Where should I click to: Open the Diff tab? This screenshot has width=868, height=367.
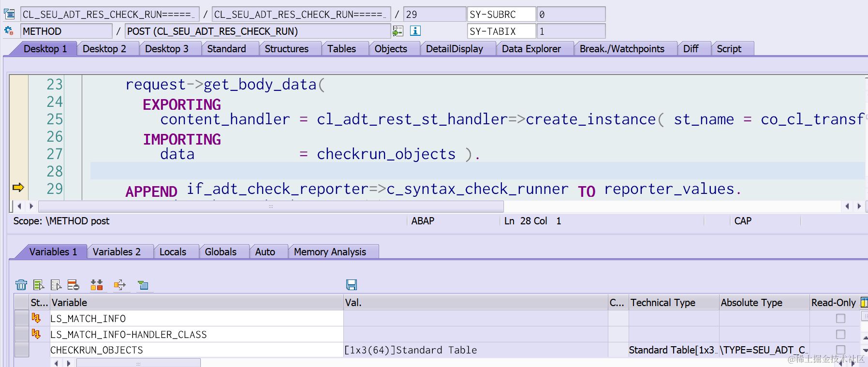coord(691,49)
